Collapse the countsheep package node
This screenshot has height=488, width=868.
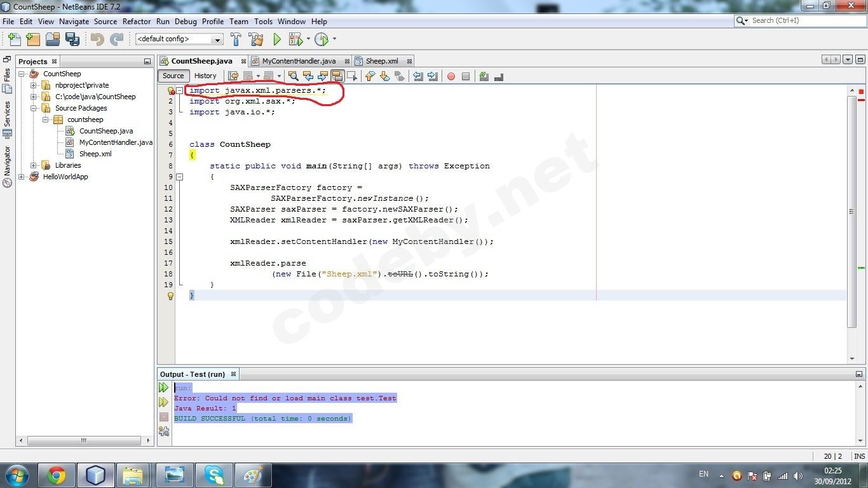[46, 119]
